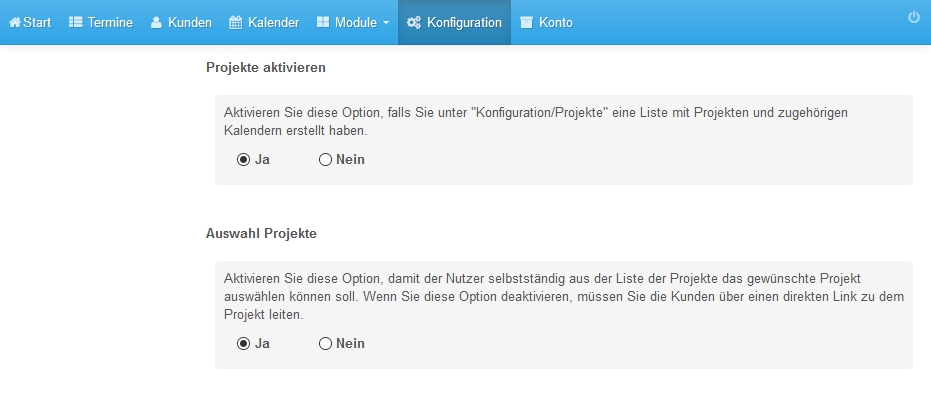Click the gears icon beside Konfiguration

[414, 23]
